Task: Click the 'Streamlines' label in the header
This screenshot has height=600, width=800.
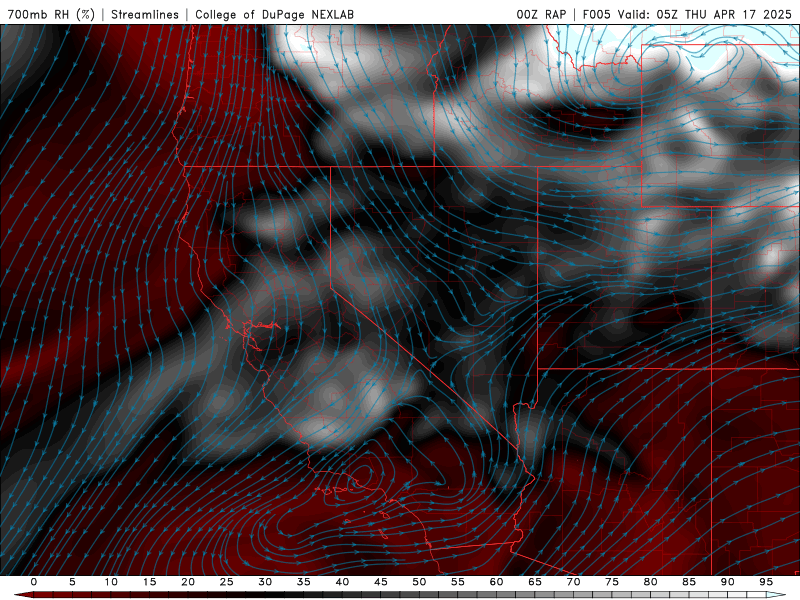Action: tap(145, 14)
